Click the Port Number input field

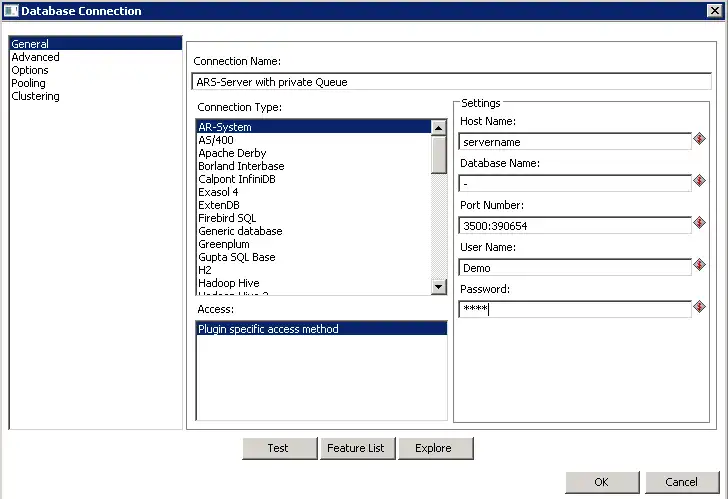pos(575,226)
